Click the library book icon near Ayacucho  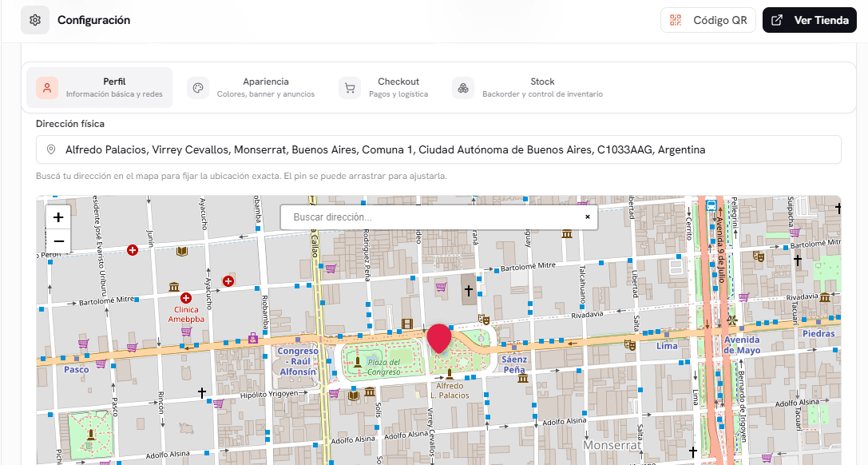coord(181,252)
